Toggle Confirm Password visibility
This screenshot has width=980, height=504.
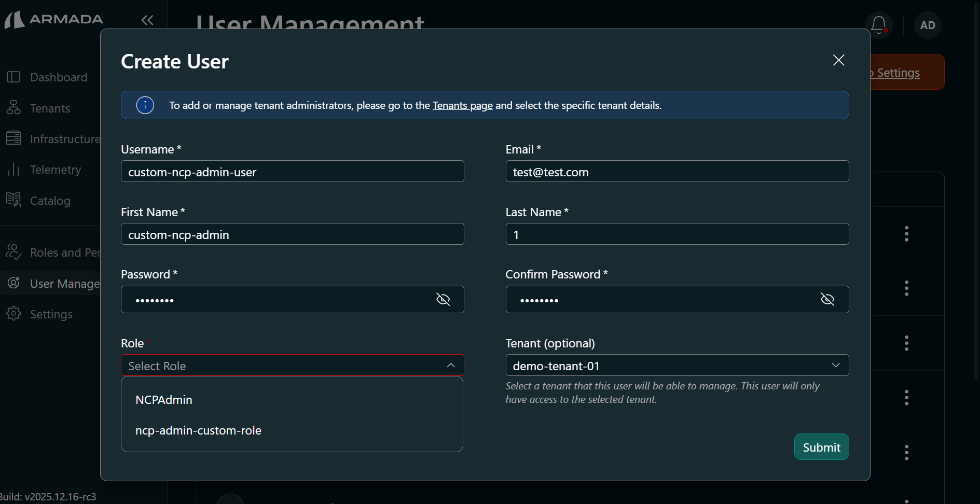828,299
